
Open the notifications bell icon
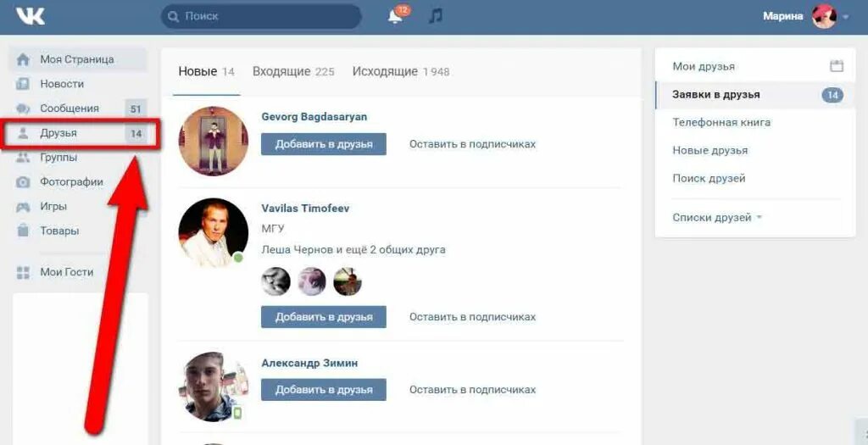[395, 17]
